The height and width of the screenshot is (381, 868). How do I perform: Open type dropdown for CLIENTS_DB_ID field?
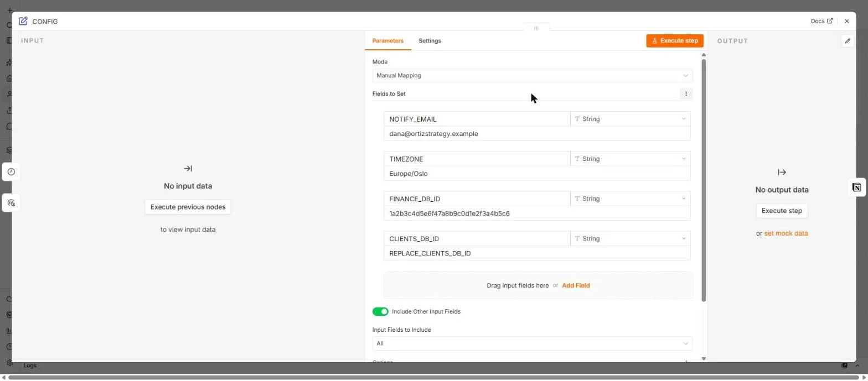click(630, 238)
